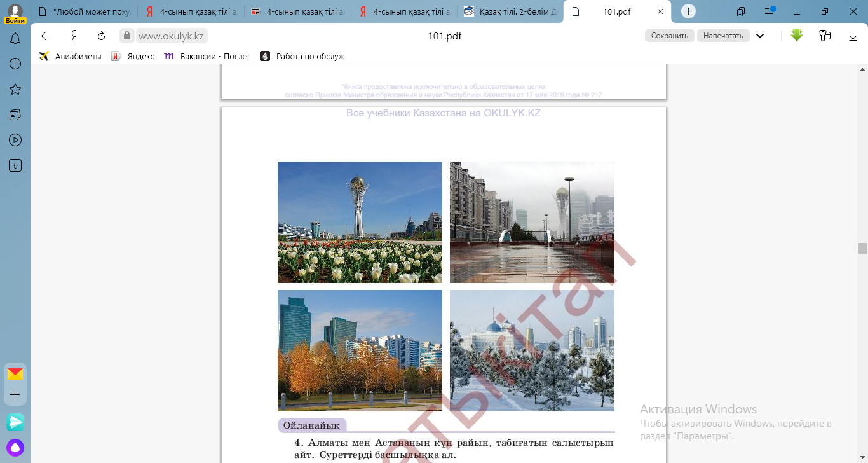Expand PDF options chevron next to Напечатать

click(x=760, y=36)
